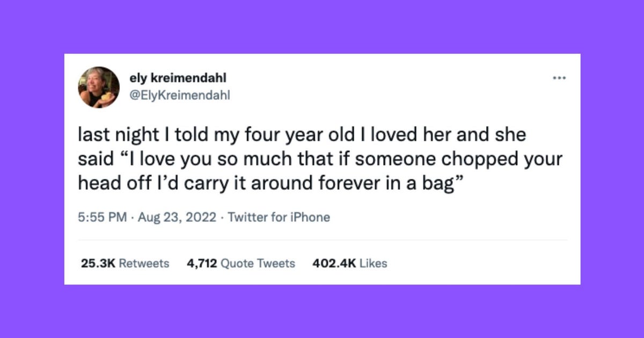The image size is (644, 338).
Task: Open the Quote Tweets label
Action: click(258, 263)
